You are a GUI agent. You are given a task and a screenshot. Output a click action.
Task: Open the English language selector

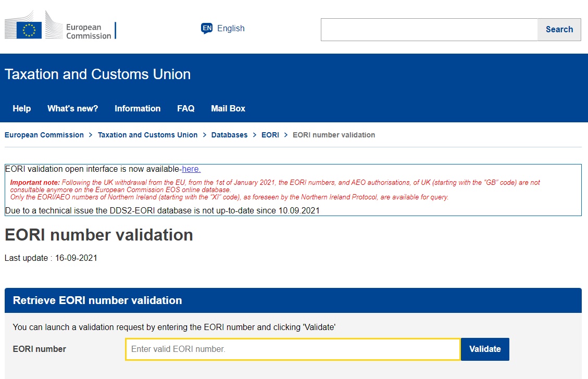[x=231, y=29]
